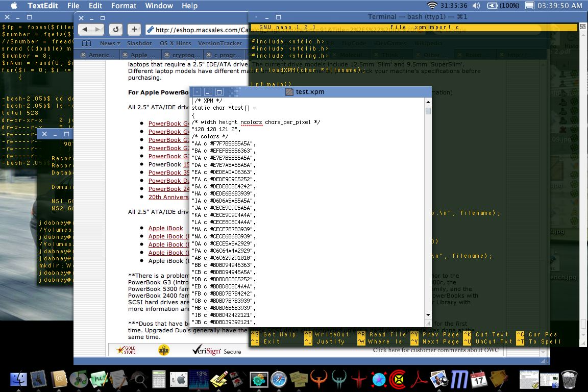Switch to the 'c progr...' tab
Screen dimensions: 588x392
[x=227, y=55]
